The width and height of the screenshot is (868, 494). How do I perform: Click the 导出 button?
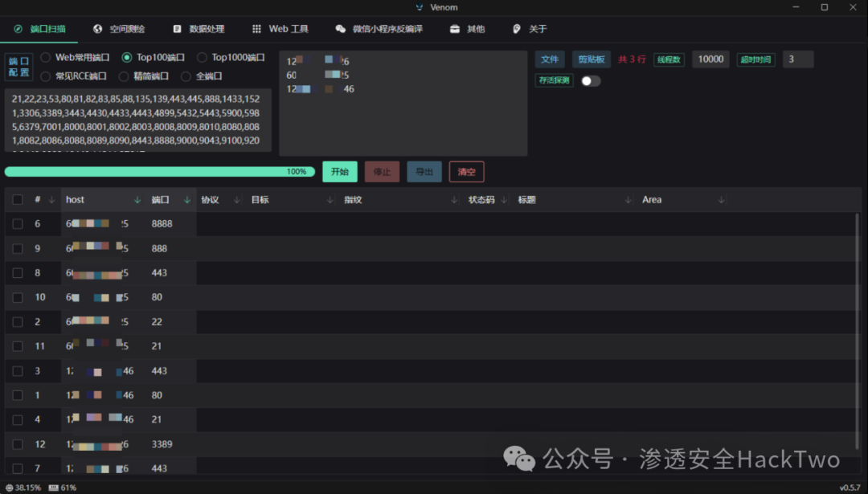click(x=424, y=171)
